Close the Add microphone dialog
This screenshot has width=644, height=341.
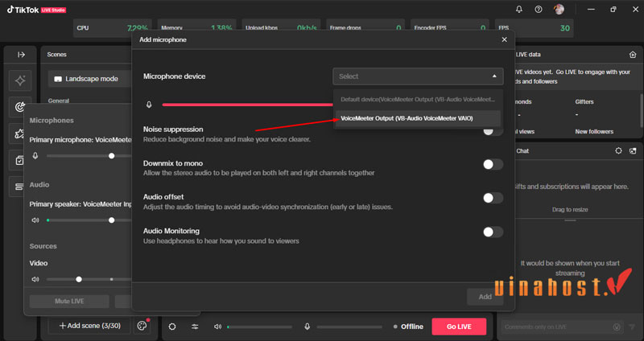[505, 39]
